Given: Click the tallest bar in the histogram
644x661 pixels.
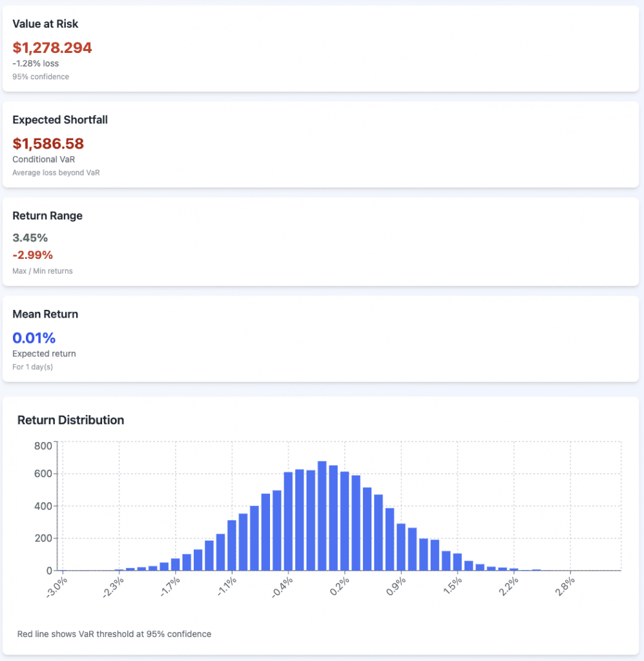Looking at the screenshot, I should [322, 516].
